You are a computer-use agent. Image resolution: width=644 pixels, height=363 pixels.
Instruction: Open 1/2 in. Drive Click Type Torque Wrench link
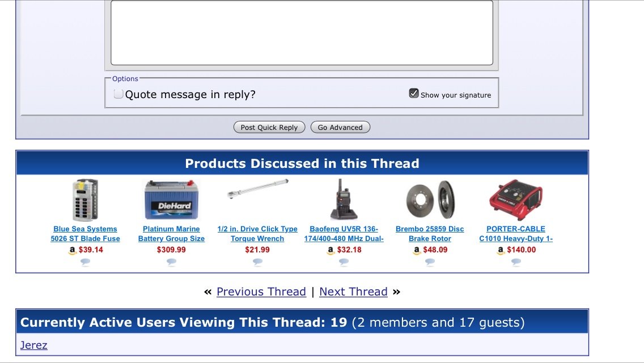pos(257,234)
